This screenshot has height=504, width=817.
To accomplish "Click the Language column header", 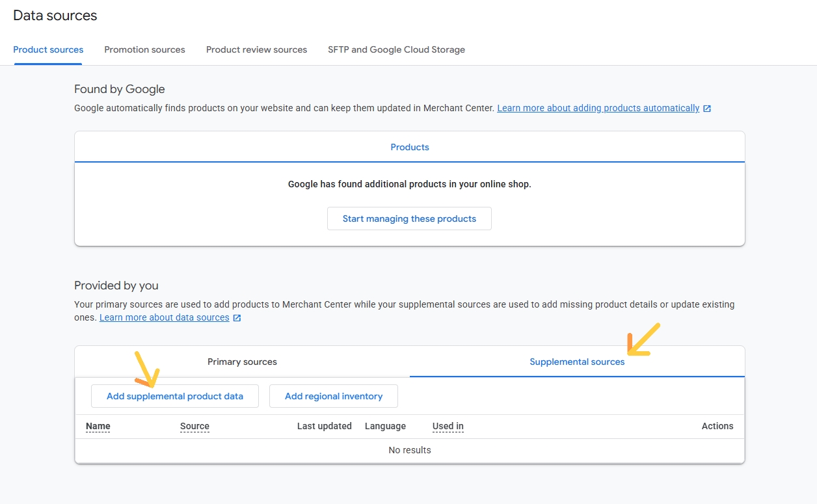I will (384, 426).
